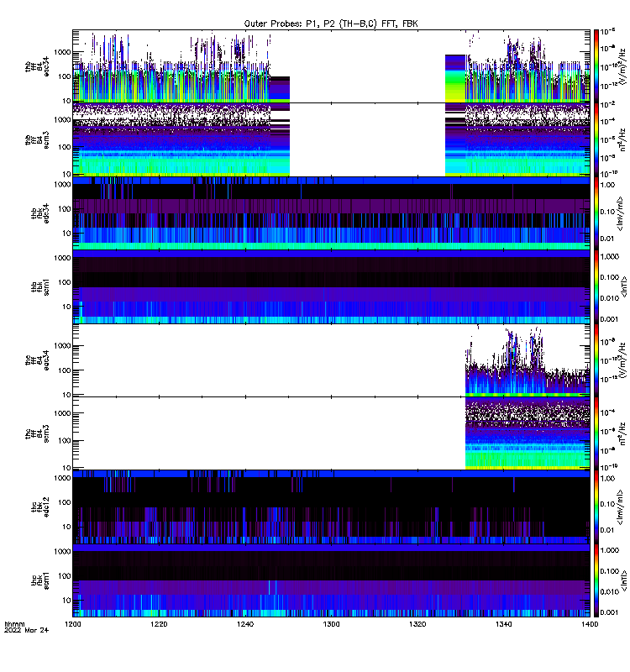Click the thb fbk scm1 spectrogram panel
Screen dimensions: 630x672
tap(331, 286)
